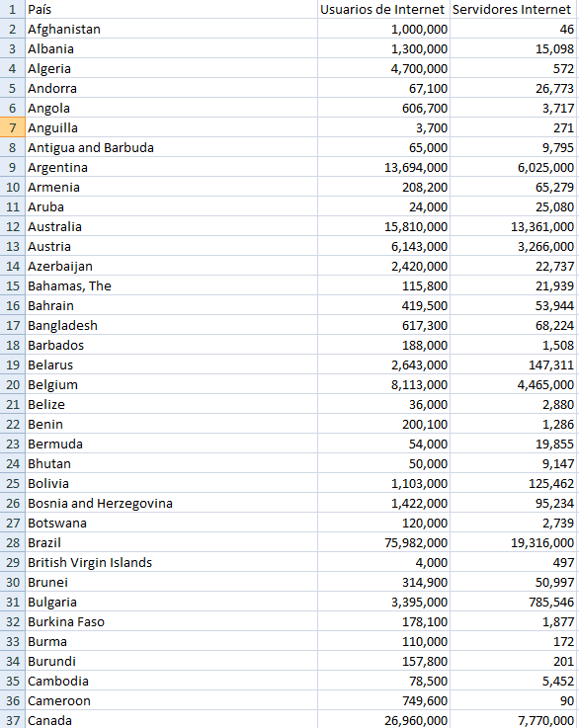Select the Bhutan cell
The image size is (579, 728).
171,463
